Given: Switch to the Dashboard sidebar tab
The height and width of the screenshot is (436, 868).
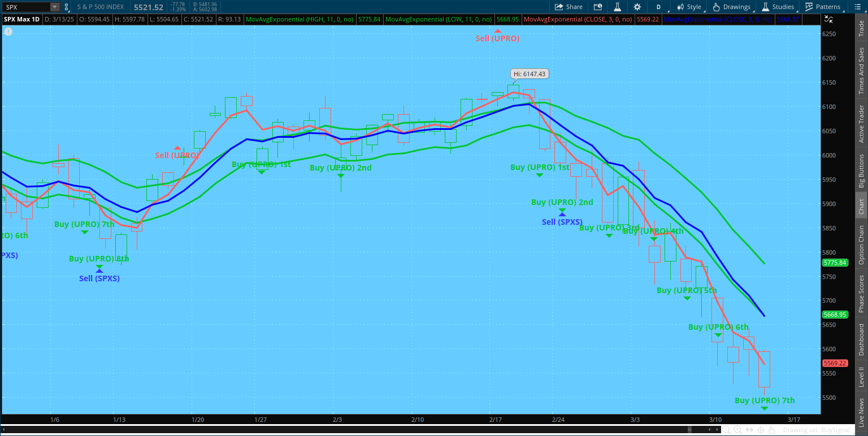Looking at the screenshot, I should point(861,340).
